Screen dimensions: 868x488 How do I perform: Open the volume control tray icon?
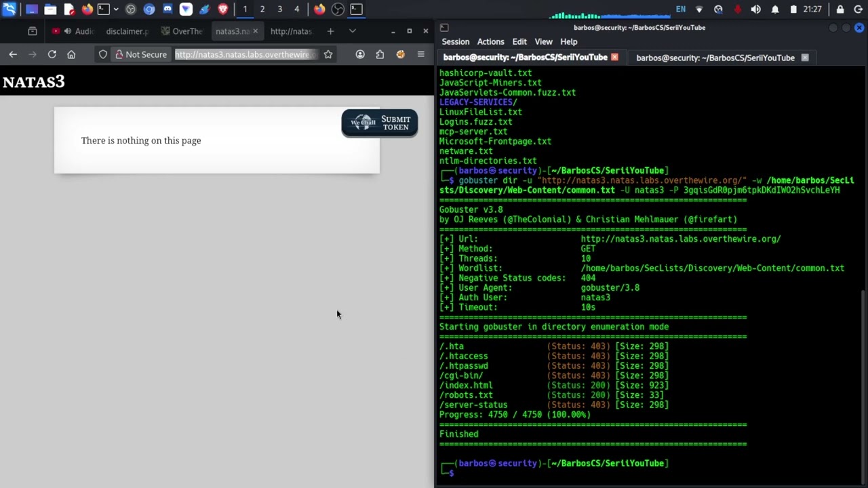pos(755,9)
